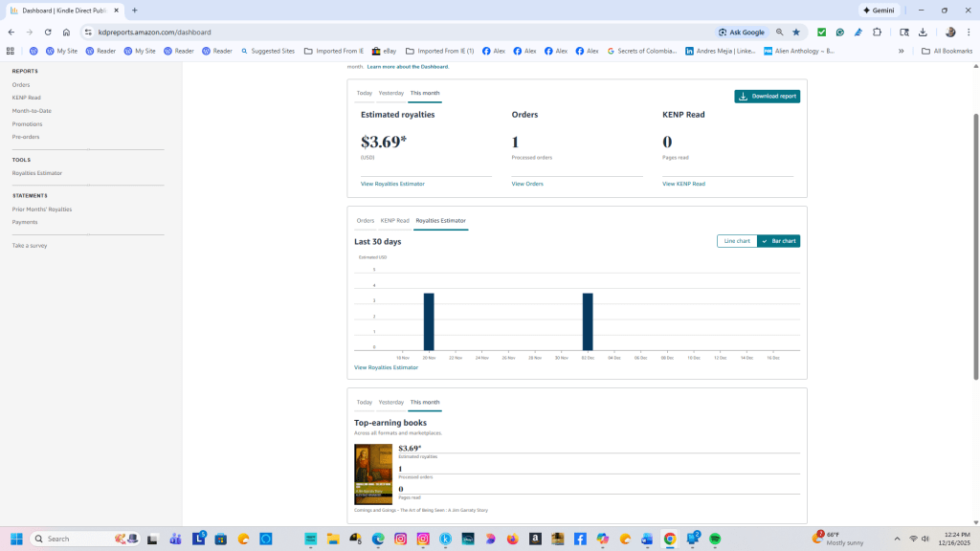The width and height of the screenshot is (980, 551).
Task: Expand the hidden bookmarks chevron
Action: point(901,51)
